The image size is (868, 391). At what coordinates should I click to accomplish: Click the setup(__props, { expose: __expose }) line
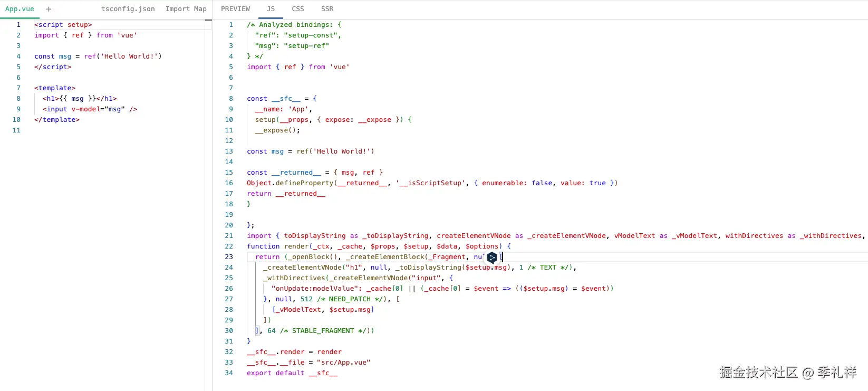(333, 120)
